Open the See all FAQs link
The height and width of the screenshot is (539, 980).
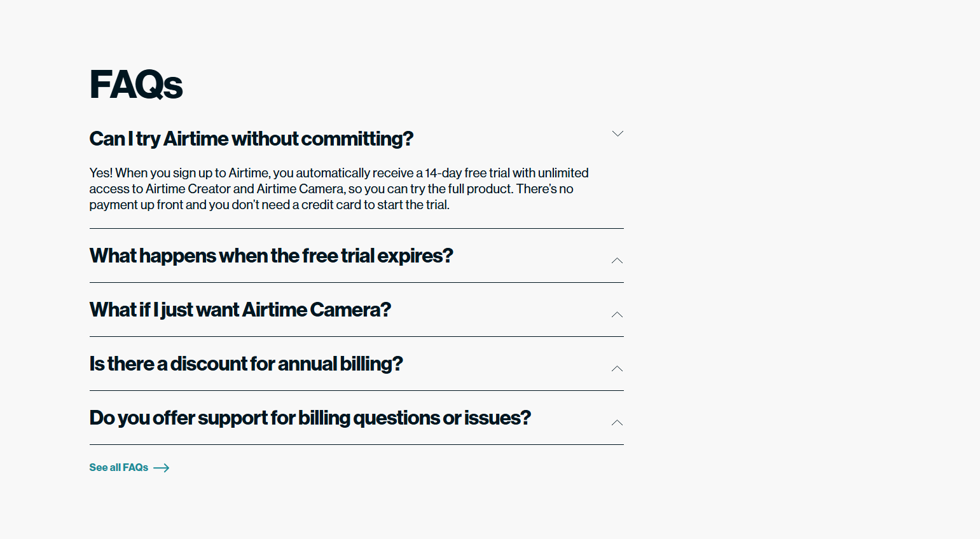point(118,468)
